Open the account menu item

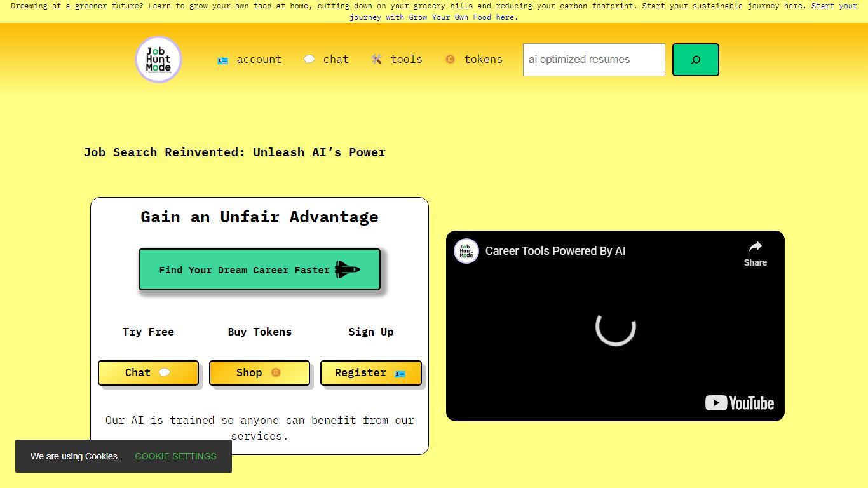point(259,59)
